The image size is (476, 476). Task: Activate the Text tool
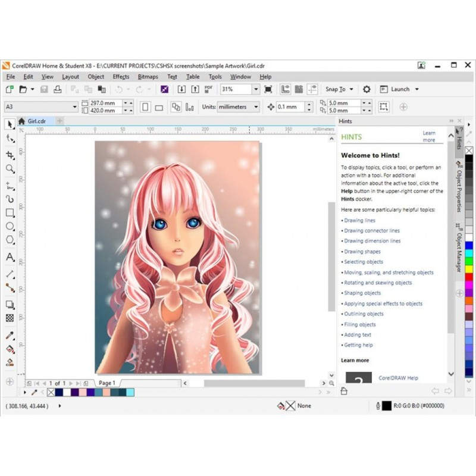click(x=10, y=257)
